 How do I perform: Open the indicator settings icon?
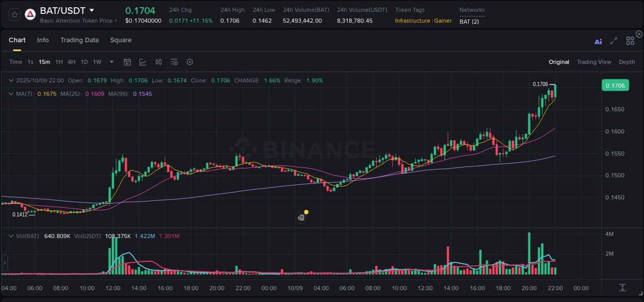point(174,62)
